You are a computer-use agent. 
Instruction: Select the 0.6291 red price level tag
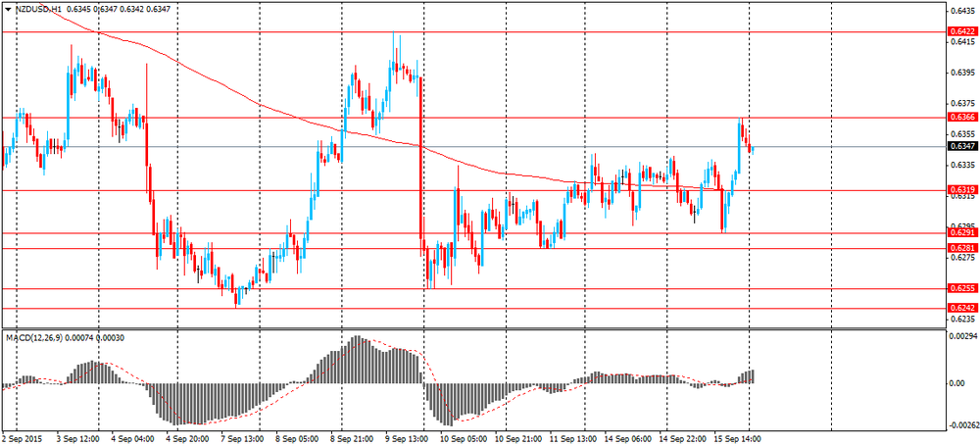[962, 232]
